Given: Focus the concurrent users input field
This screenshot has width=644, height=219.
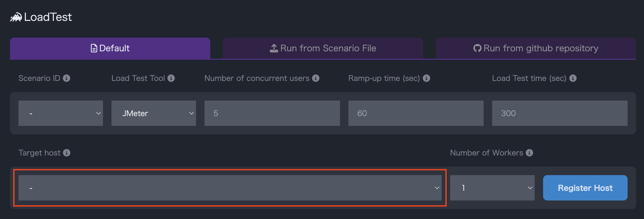Looking at the screenshot, I should [272, 113].
